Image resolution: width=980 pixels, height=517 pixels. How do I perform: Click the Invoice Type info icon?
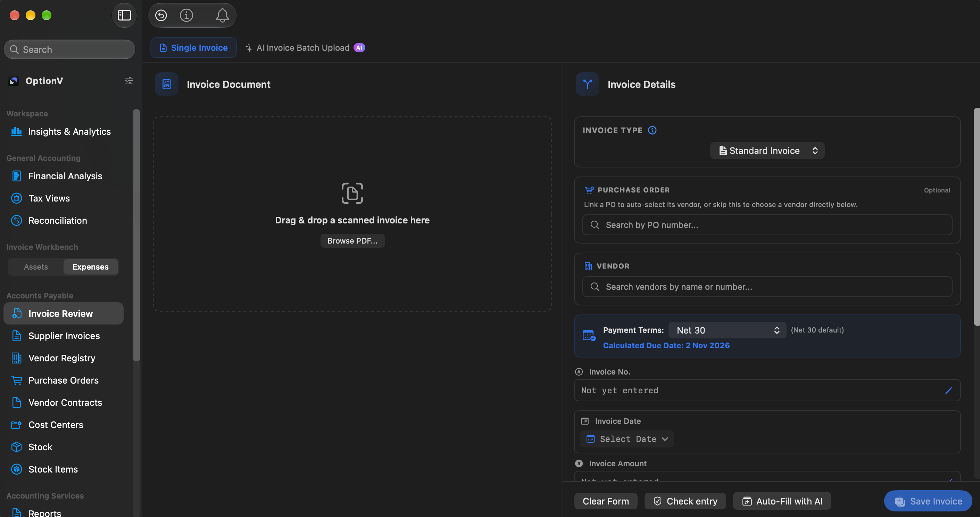tap(652, 130)
